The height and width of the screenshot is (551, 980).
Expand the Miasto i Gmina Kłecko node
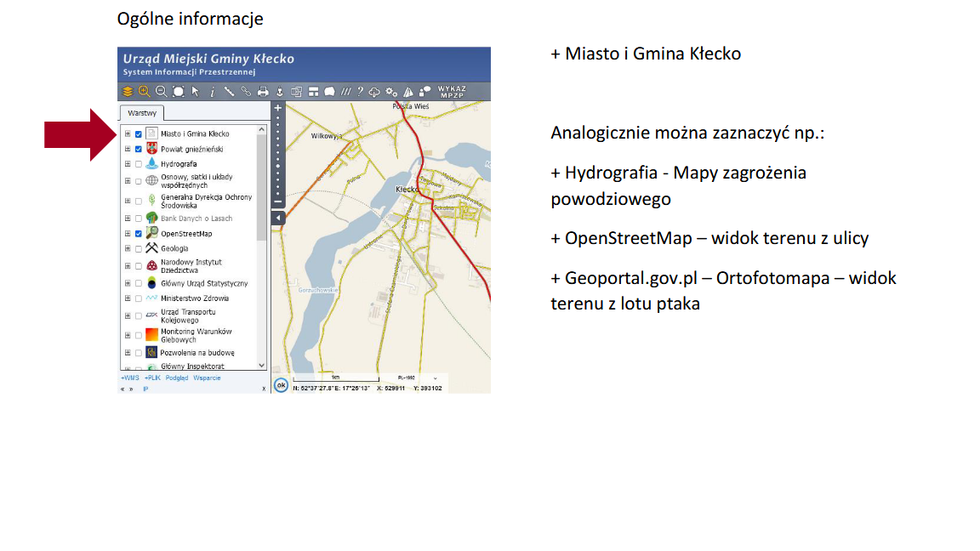pyautogui.click(x=128, y=133)
